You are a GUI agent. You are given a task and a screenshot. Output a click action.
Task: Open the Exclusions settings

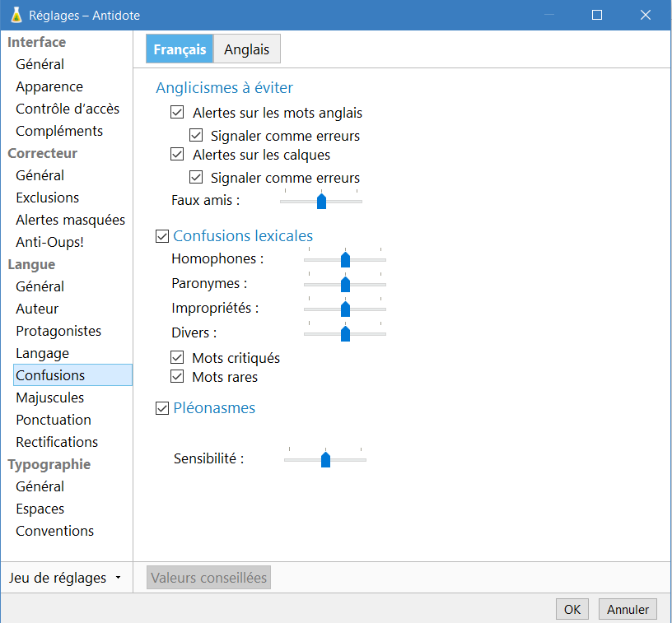point(47,198)
